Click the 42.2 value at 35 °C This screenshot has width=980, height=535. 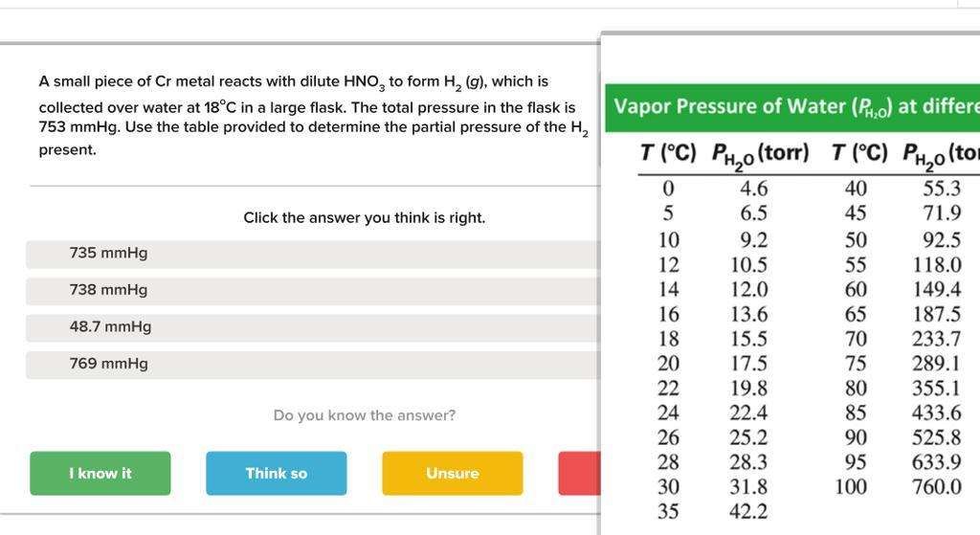point(748,511)
